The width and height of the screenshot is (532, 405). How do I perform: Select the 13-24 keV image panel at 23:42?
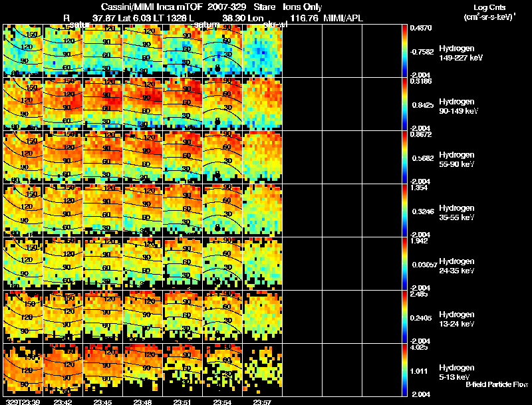pos(63,317)
